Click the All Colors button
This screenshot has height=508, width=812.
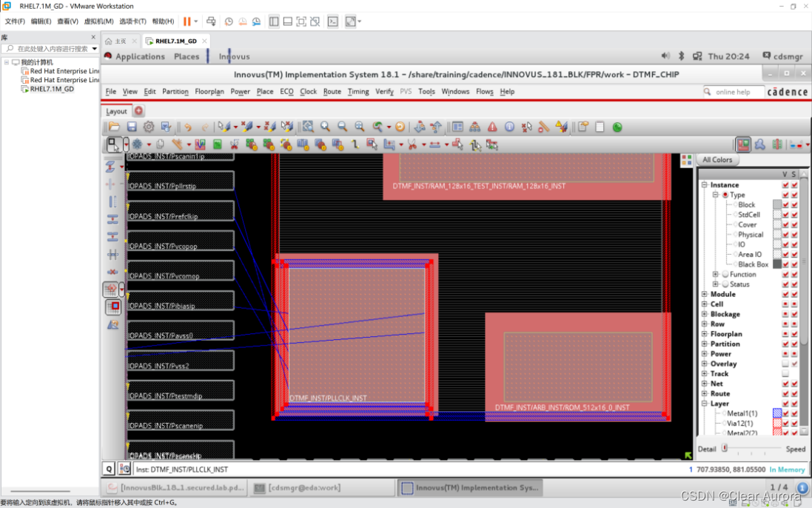pyautogui.click(x=717, y=160)
